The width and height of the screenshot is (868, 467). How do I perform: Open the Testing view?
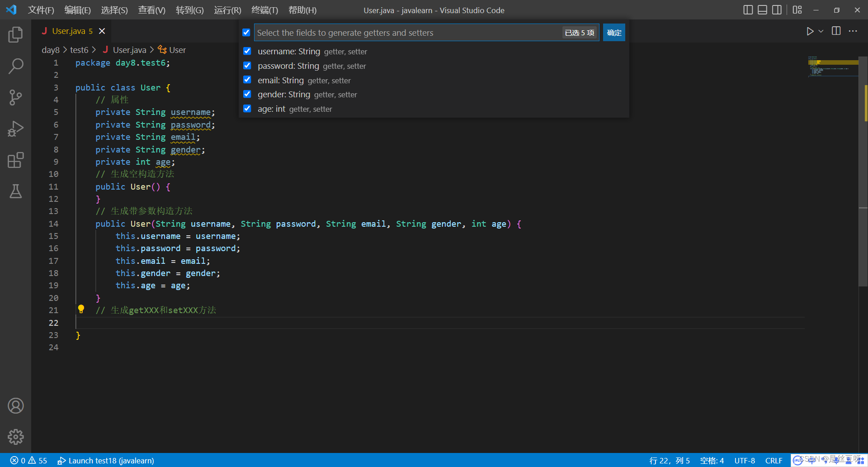point(16,191)
